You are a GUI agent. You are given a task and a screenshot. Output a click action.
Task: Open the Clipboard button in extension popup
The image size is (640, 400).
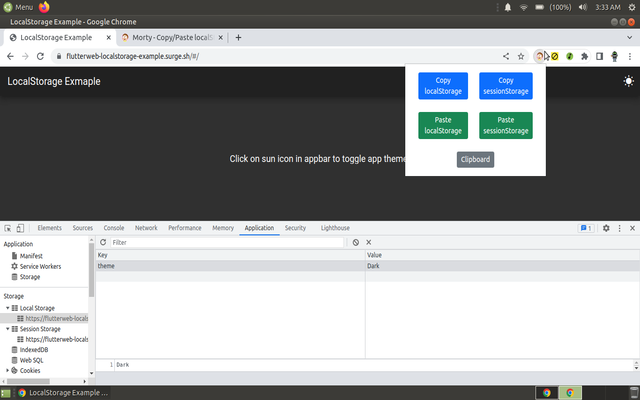(475, 159)
